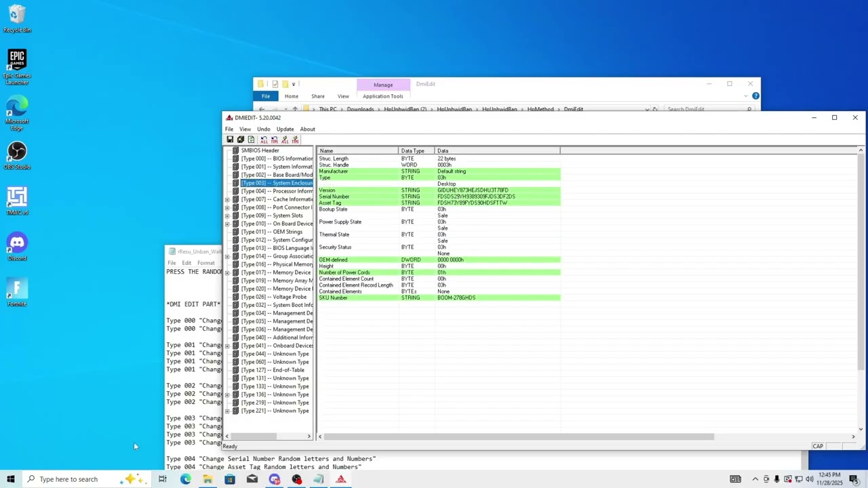The image size is (868, 488).
Task: Select the Discord desktop icon
Action: click(x=17, y=247)
